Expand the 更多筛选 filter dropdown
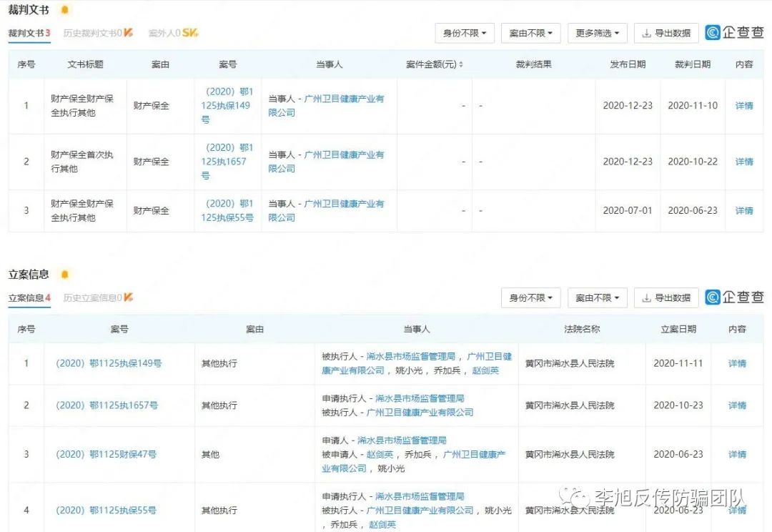This screenshot has height=532, width=772. 598,33
